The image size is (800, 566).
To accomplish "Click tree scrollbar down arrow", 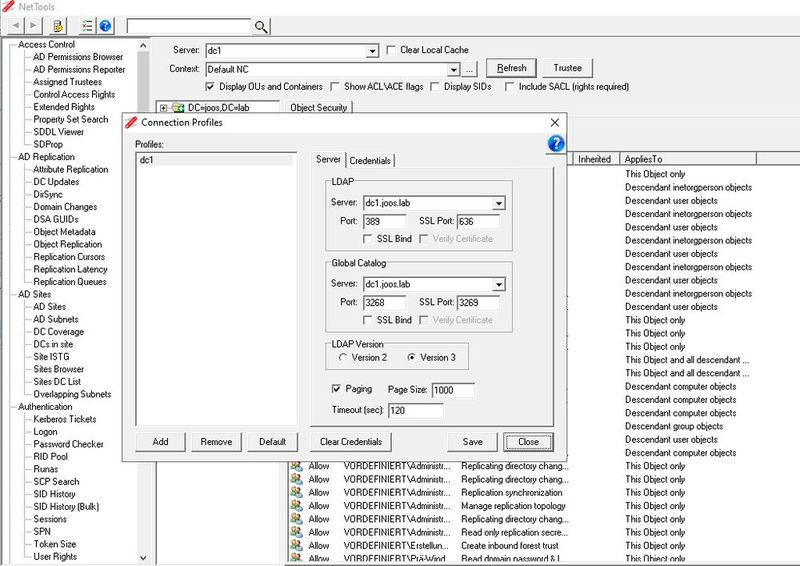I will tap(143, 558).
